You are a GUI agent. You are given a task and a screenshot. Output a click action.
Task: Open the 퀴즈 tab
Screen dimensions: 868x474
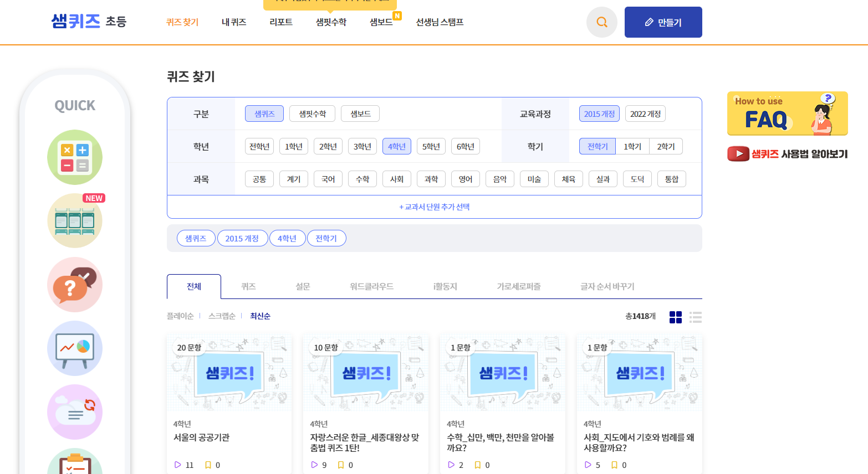[x=248, y=286]
